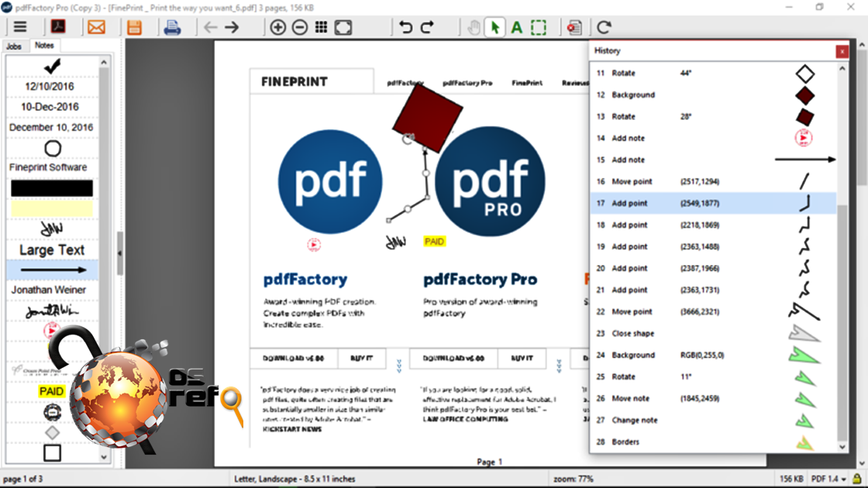Select the 12/10/2016 date note

(50, 86)
